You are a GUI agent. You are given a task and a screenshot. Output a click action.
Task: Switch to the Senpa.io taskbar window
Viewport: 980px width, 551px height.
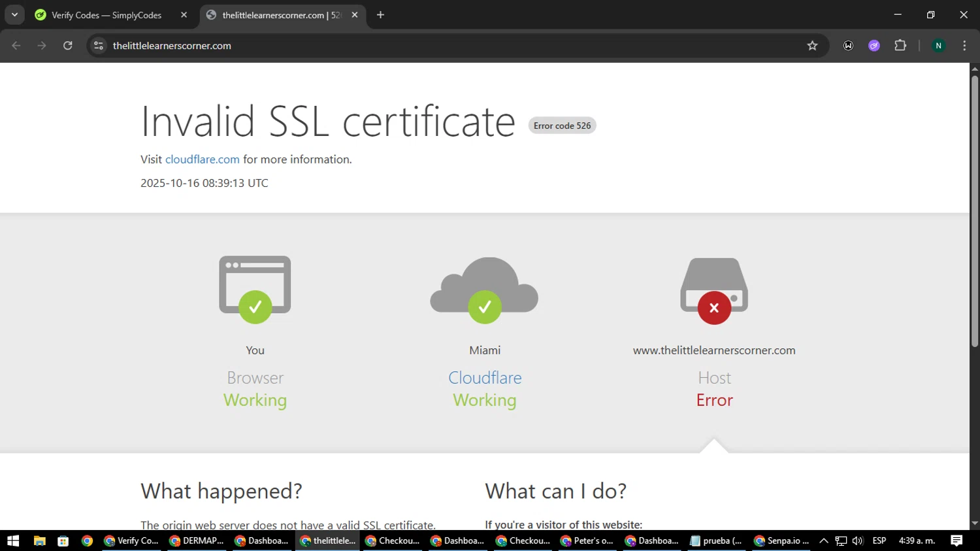(x=782, y=541)
